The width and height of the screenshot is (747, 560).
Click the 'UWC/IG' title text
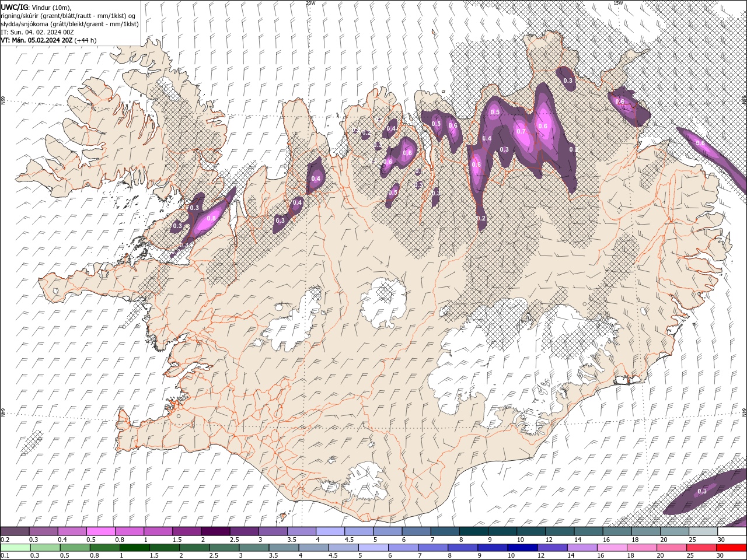(x=15, y=6)
